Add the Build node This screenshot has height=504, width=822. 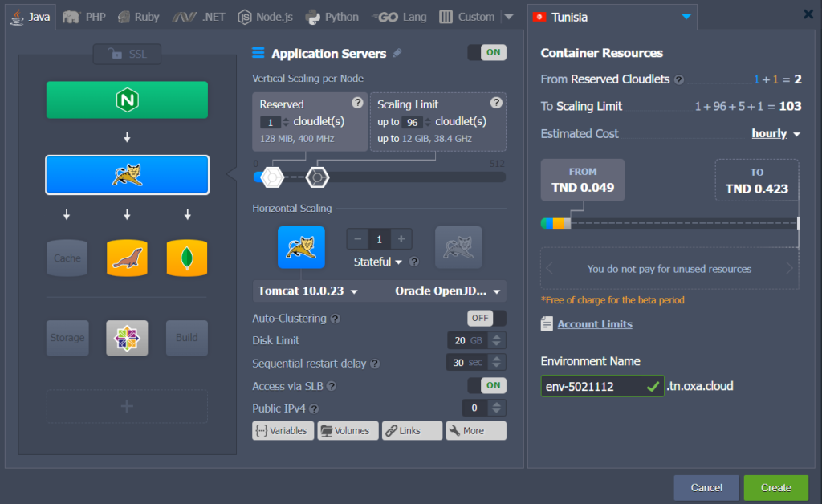tap(186, 338)
